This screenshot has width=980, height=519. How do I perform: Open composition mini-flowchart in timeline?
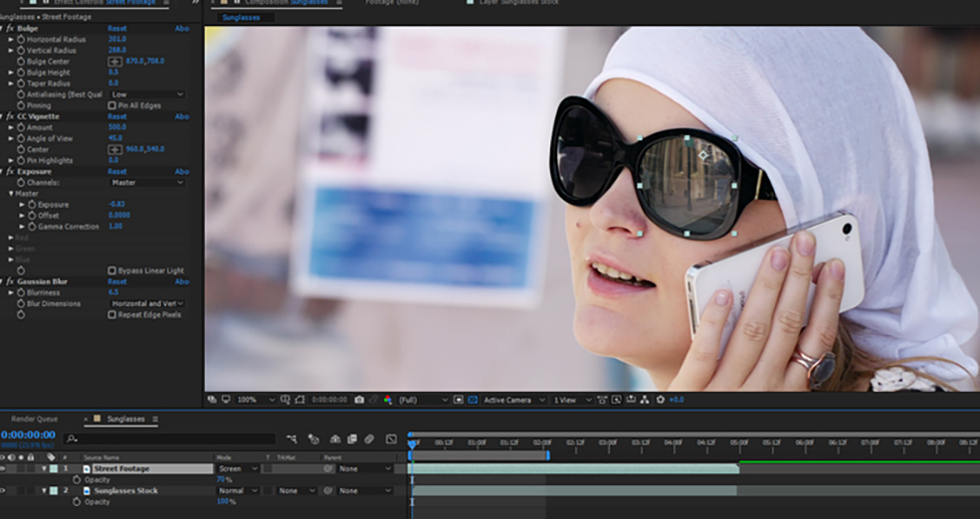click(x=292, y=439)
